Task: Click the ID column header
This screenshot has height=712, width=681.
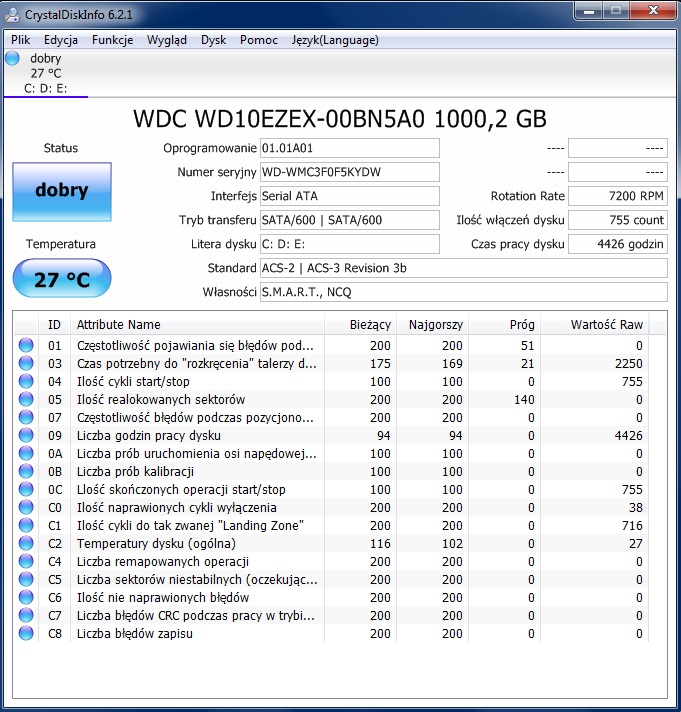Action: [54, 325]
